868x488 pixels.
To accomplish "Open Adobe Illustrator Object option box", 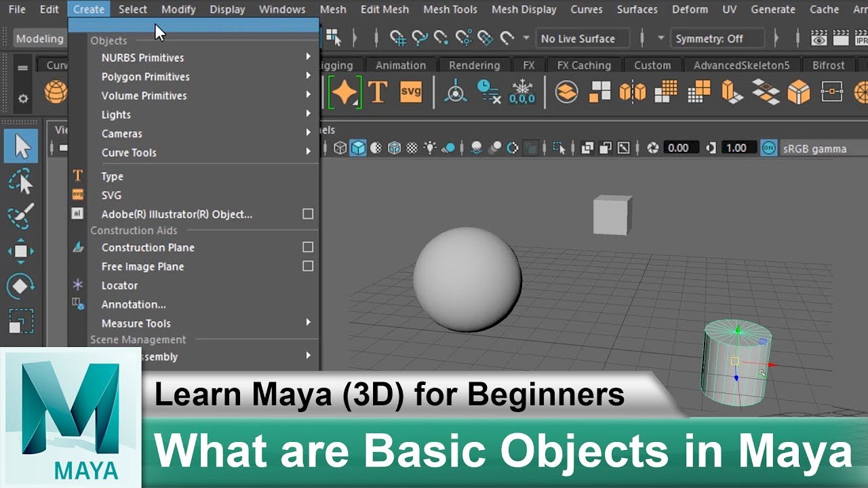I will click(x=308, y=214).
